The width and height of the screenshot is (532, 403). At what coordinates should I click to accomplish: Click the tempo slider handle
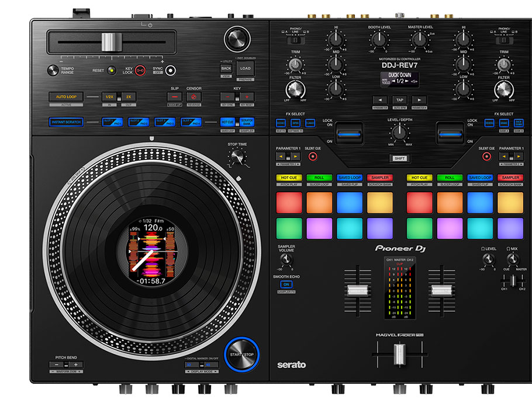click(112, 43)
